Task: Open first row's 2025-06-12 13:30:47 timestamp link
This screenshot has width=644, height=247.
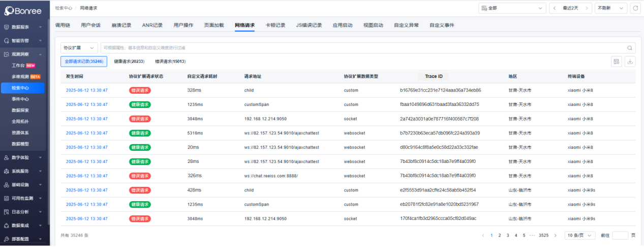Action: point(87,90)
